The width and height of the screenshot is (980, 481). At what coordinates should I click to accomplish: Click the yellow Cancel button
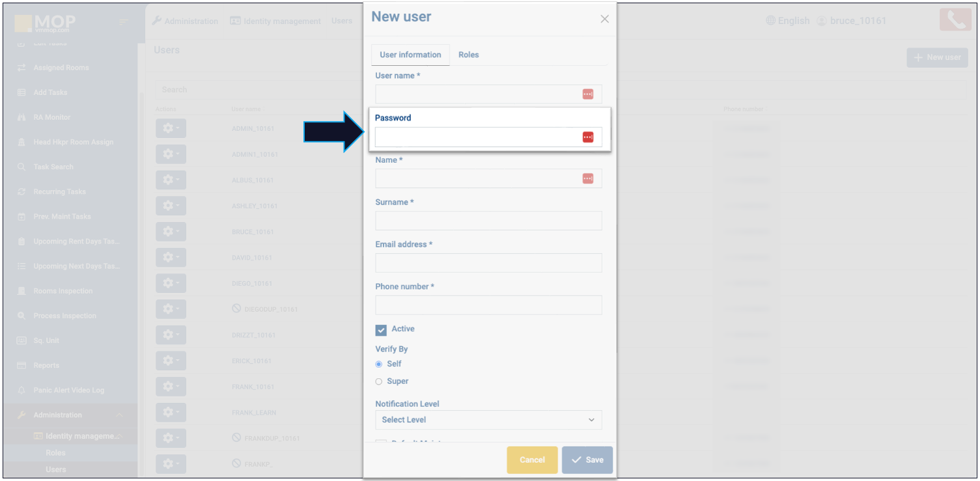pyautogui.click(x=532, y=460)
